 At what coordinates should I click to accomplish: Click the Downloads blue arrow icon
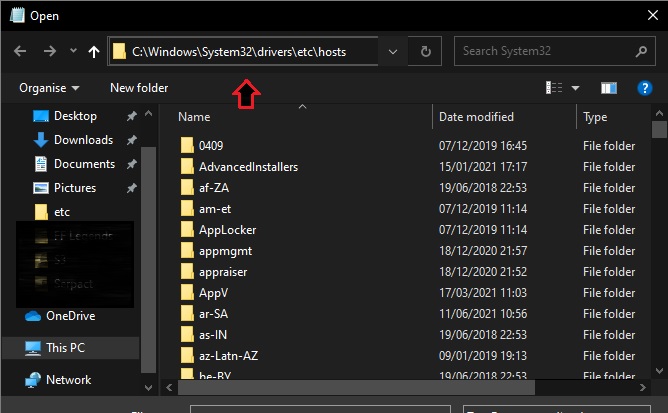40,140
